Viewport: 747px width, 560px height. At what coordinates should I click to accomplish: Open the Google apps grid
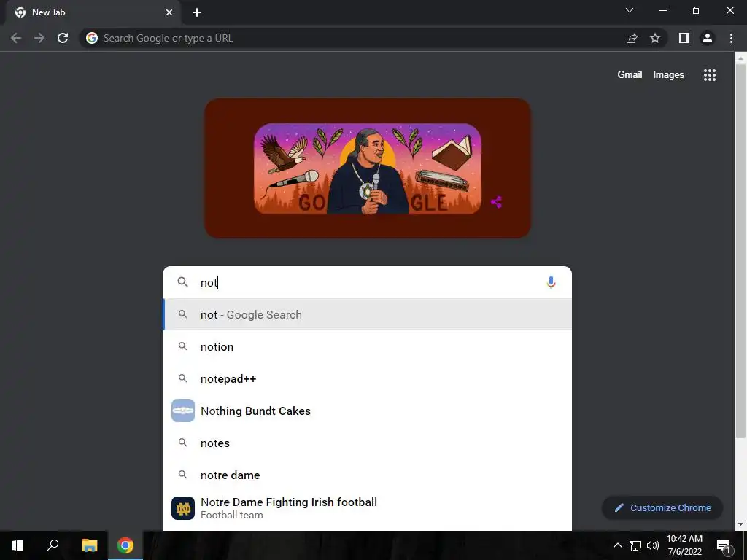pyautogui.click(x=710, y=75)
